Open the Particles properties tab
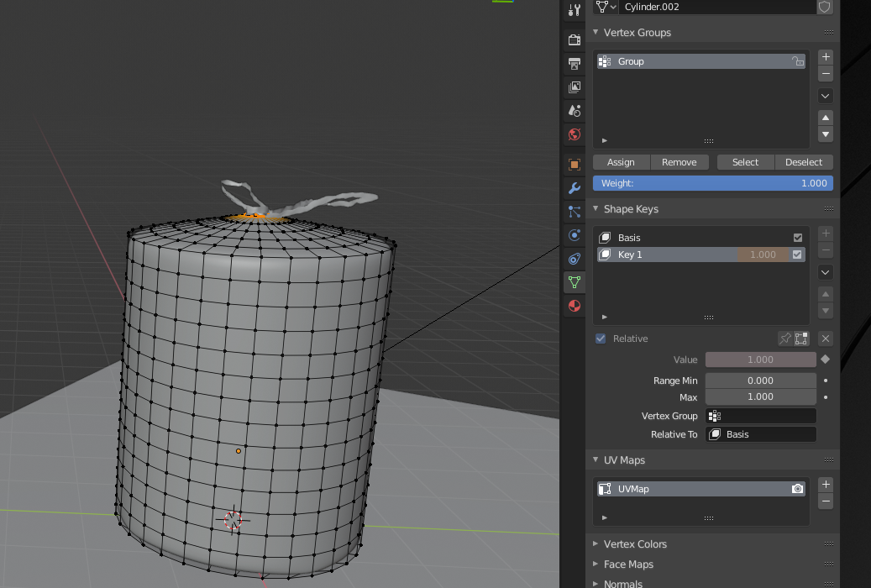The width and height of the screenshot is (871, 588). [575, 212]
